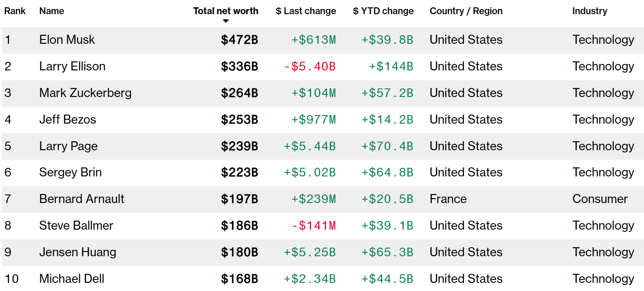This screenshot has width=644, height=291.
Task: View Sergey Brin's profile
Action: coord(70,173)
